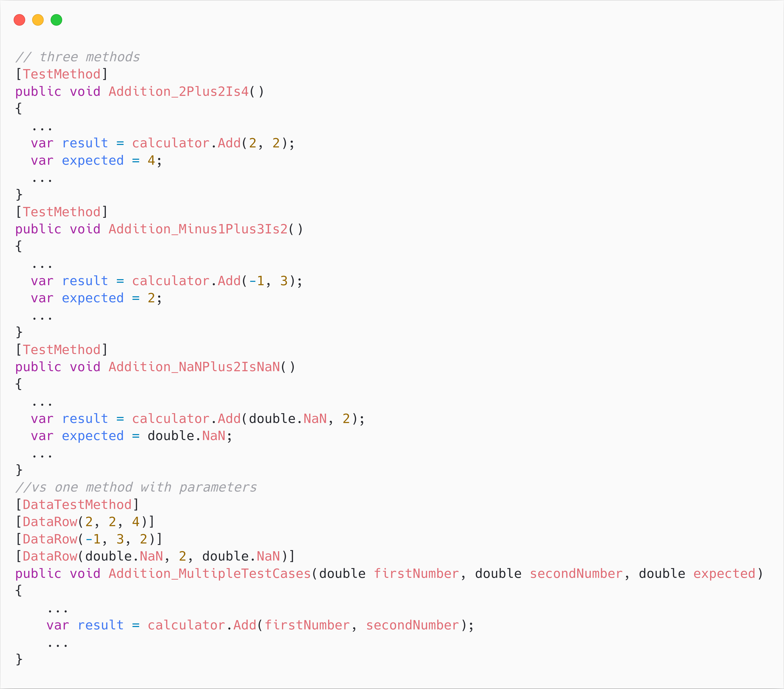
Task: Click the firstNumber parameter in method signature
Action: click(x=416, y=574)
